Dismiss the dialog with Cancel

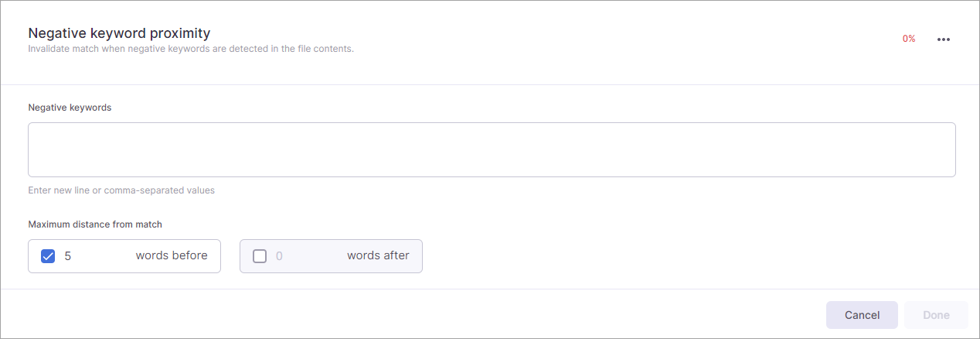862,315
